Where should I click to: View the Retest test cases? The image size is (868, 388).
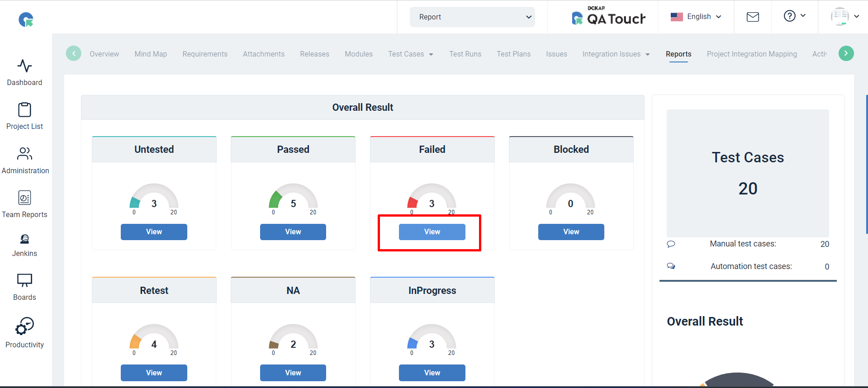click(x=154, y=373)
